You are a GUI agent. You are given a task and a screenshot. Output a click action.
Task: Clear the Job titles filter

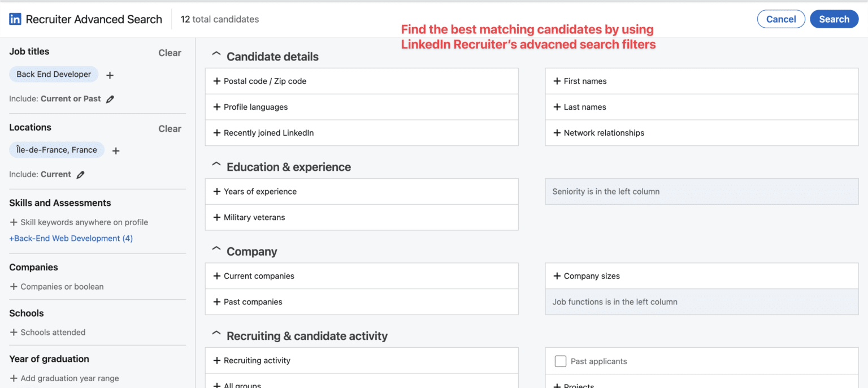[x=170, y=53]
